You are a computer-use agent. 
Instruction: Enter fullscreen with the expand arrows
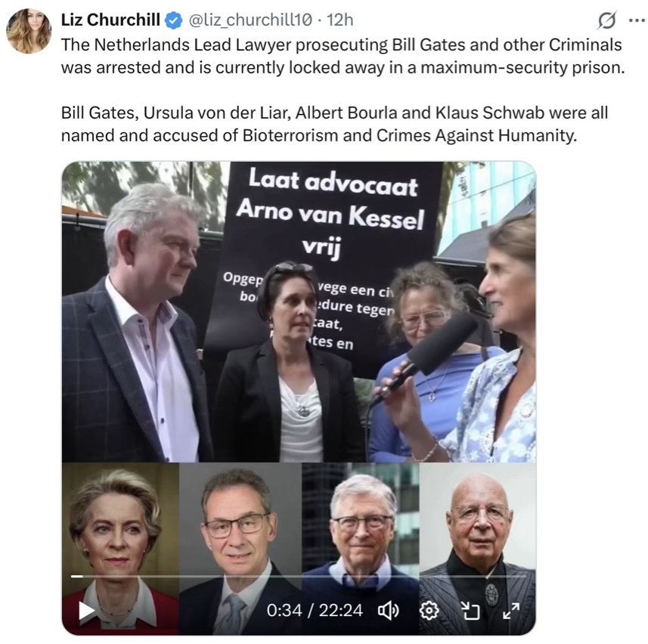(x=511, y=611)
